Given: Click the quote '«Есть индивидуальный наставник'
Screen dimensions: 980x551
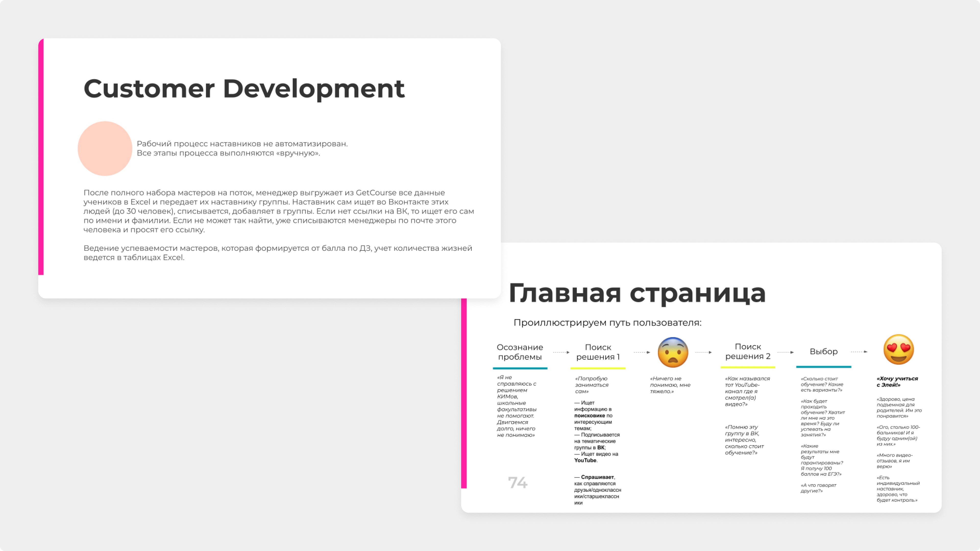Looking at the screenshot, I should (898, 489).
